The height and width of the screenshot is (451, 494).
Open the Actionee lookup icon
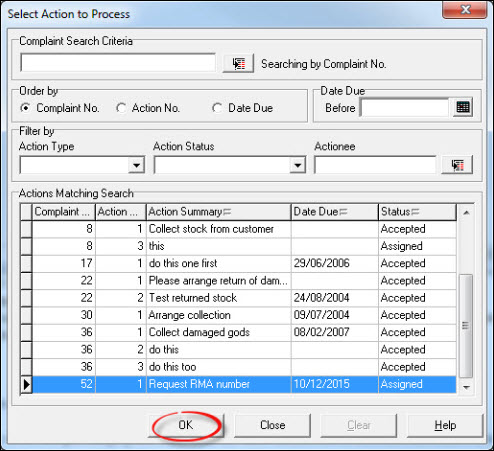tap(457, 165)
